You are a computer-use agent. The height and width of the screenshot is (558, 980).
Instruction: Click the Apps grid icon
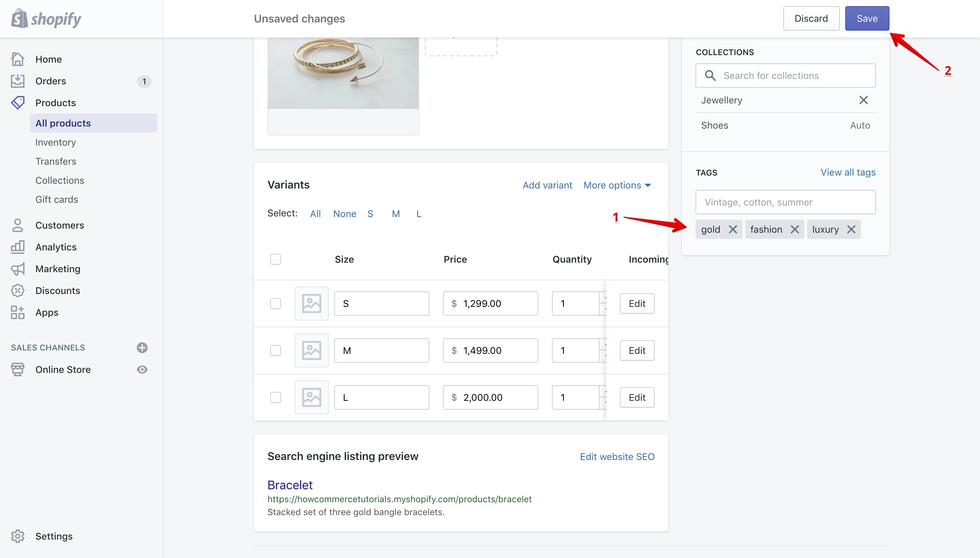pyautogui.click(x=18, y=312)
